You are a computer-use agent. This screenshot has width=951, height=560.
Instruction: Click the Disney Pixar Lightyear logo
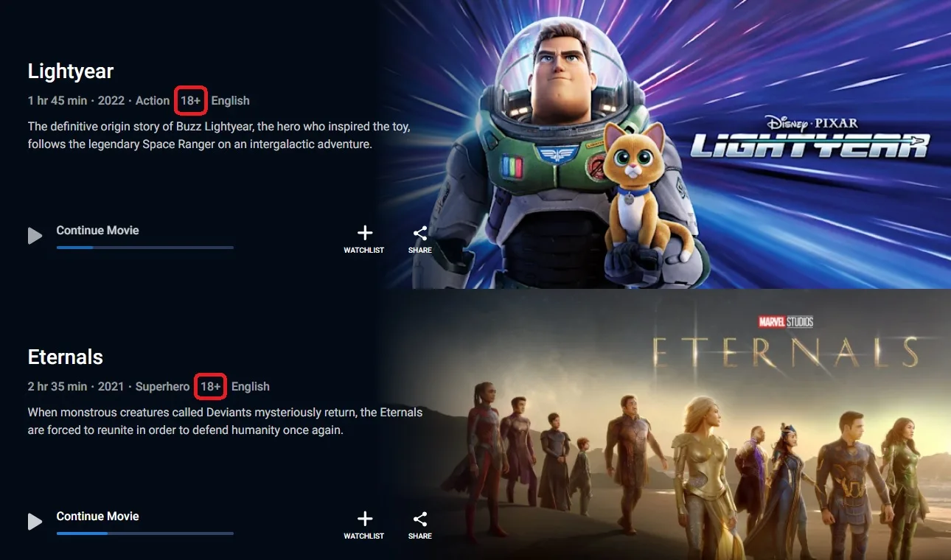point(810,137)
